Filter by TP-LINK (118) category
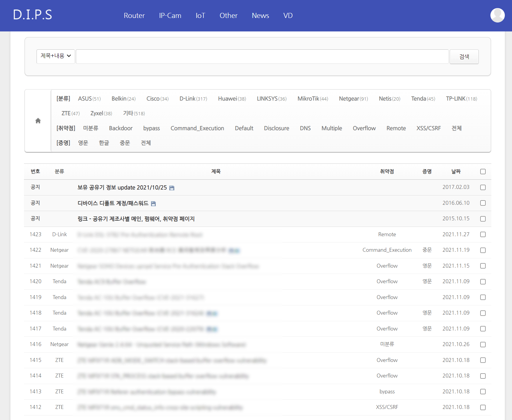Screen dimensions: 512x420 (x=461, y=98)
